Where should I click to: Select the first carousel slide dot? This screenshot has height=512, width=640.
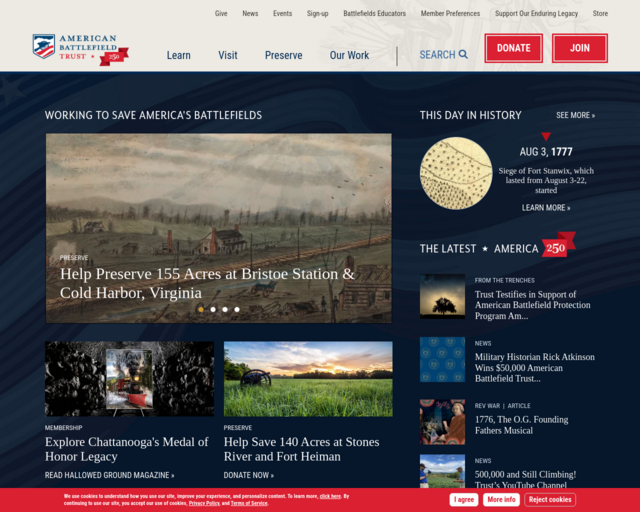point(201,309)
